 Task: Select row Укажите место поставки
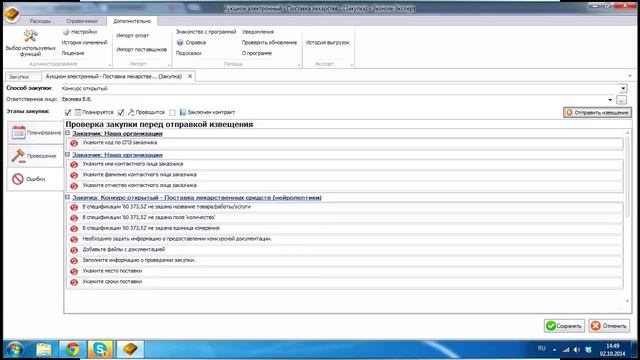pos(344,271)
